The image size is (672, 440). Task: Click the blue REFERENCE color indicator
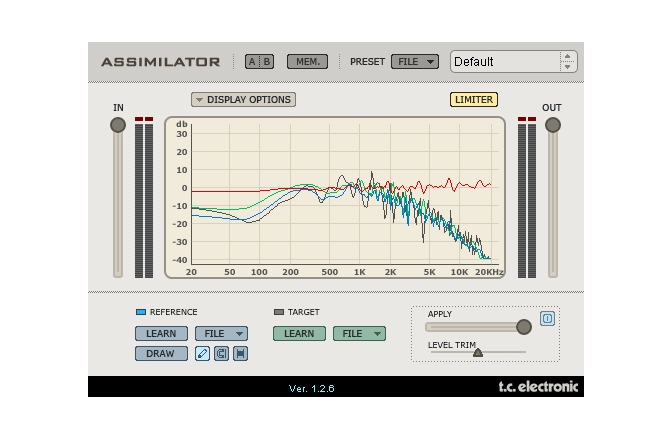tap(141, 312)
